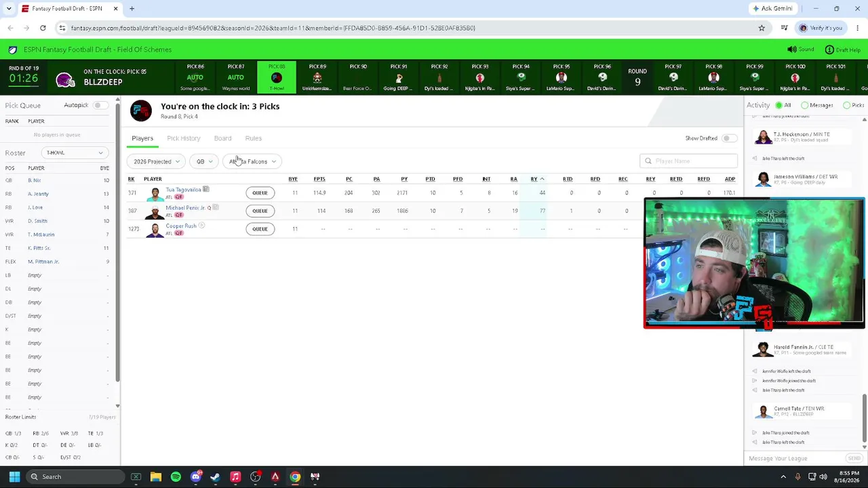868x488 pixels.
Task: Bookmark this page with the star icon
Action: (762, 28)
